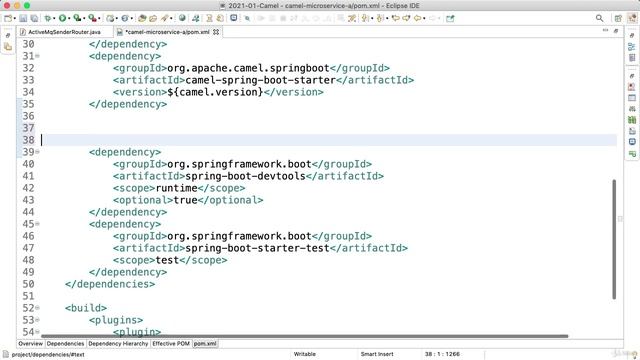Open the Coverage dropdown arrow
The image size is (640, 360).
pos(84,19)
